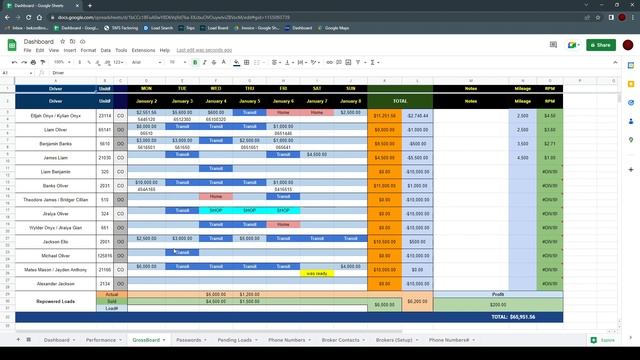Image resolution: width=640 pixels, height=360 pixels.
Task: Open Contacts in the side panel
Action: [x=631, y=121]
